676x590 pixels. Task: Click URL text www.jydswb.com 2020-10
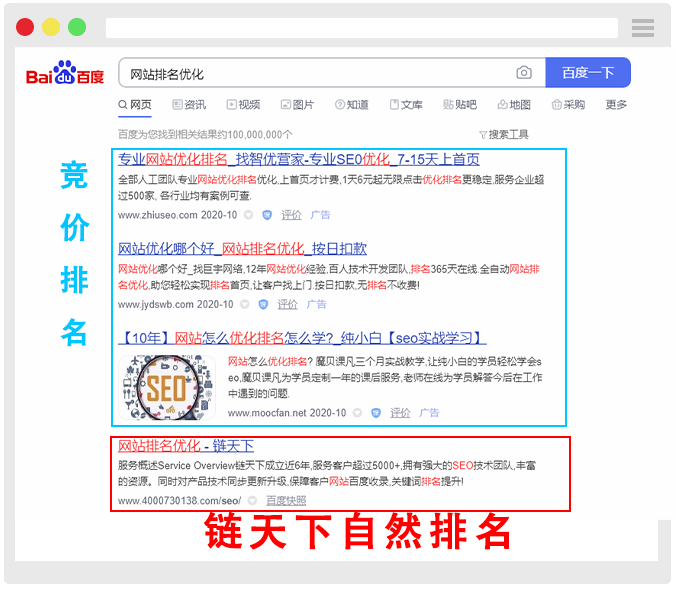click(176, 304)
